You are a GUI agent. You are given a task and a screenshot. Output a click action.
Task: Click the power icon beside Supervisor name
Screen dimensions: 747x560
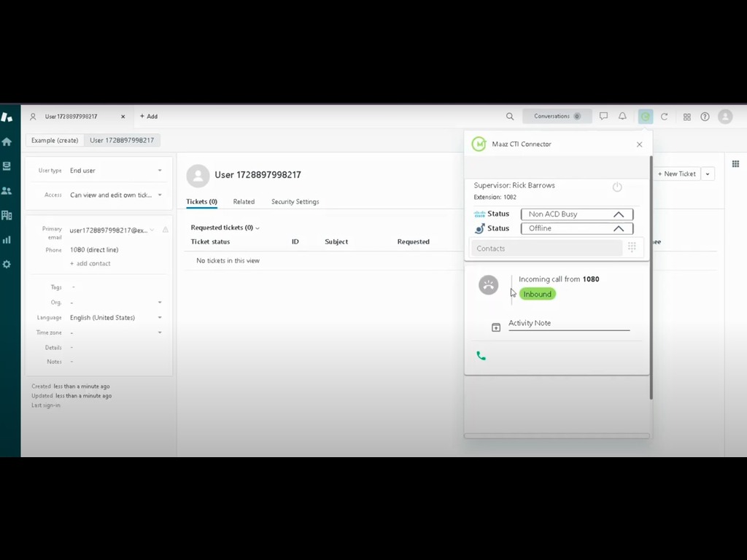click(x=617, y=187)
